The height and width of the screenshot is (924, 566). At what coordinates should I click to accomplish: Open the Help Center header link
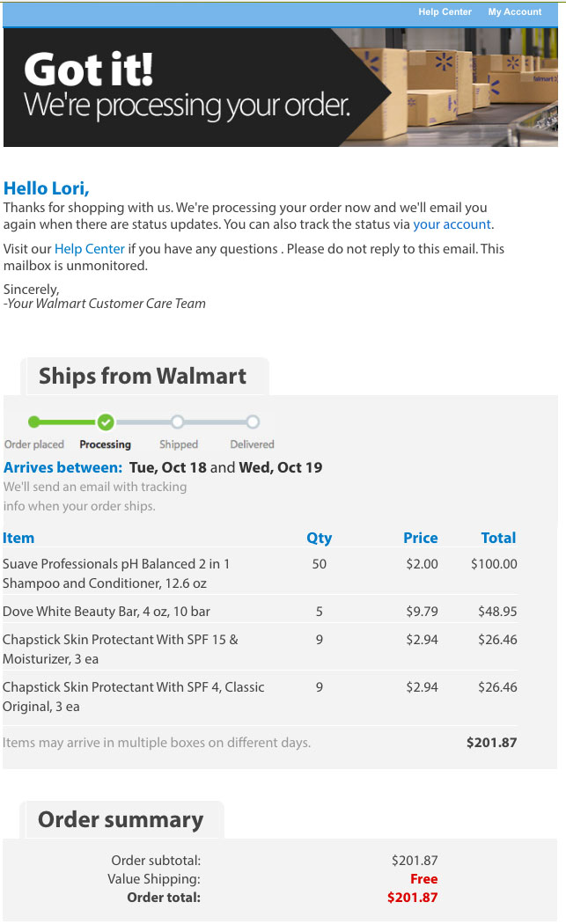445,12
